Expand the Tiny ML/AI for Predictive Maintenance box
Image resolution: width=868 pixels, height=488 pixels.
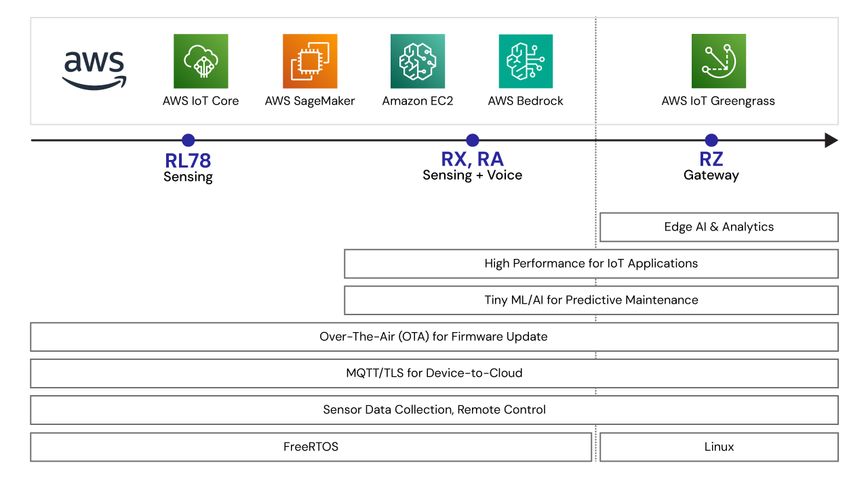coord(591,300)
